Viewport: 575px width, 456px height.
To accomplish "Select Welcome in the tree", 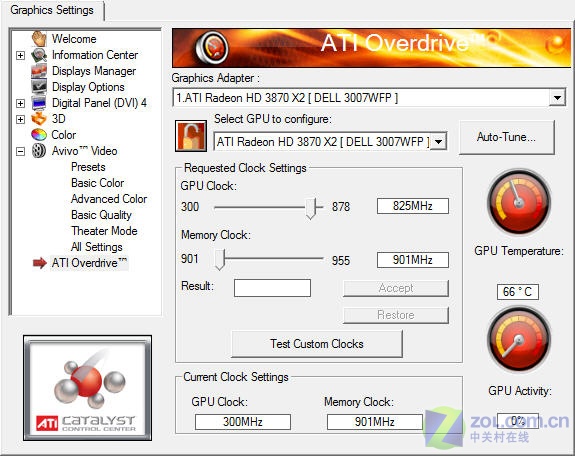I will pyautogui.click(x=74, y=39).
